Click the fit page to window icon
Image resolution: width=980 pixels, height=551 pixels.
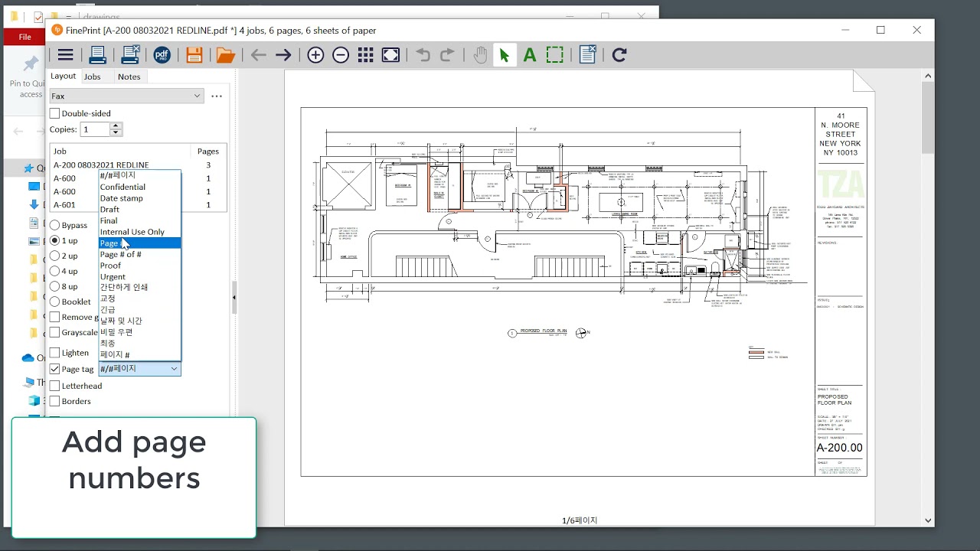click(390, 54)
